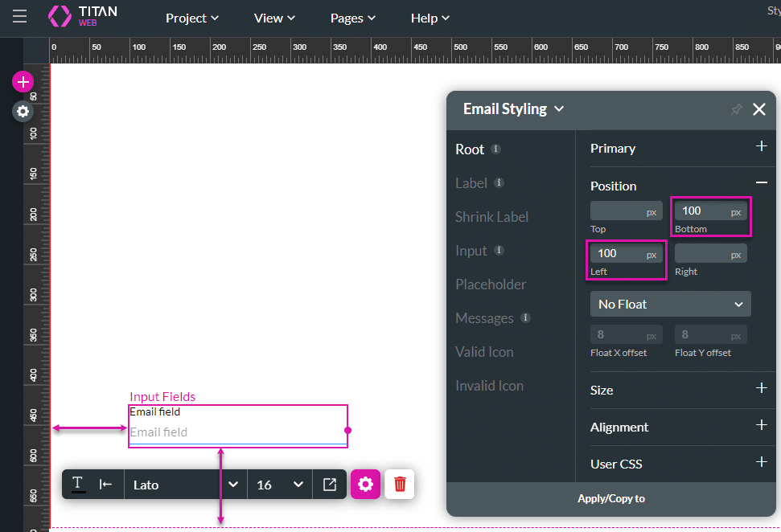Close the Email Styling panel
This screenshot has height=532, width=781.
758,109
